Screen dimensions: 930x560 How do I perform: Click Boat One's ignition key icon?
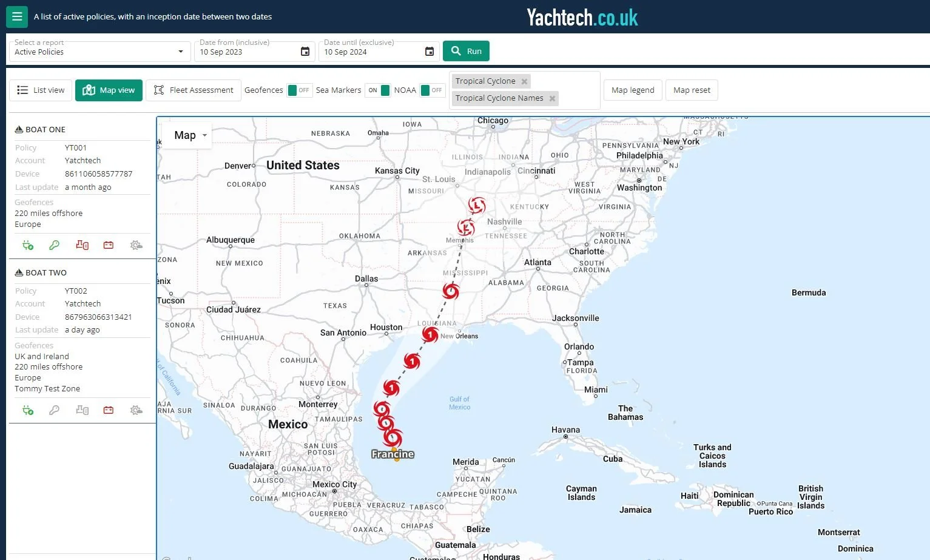click(55, 245)
